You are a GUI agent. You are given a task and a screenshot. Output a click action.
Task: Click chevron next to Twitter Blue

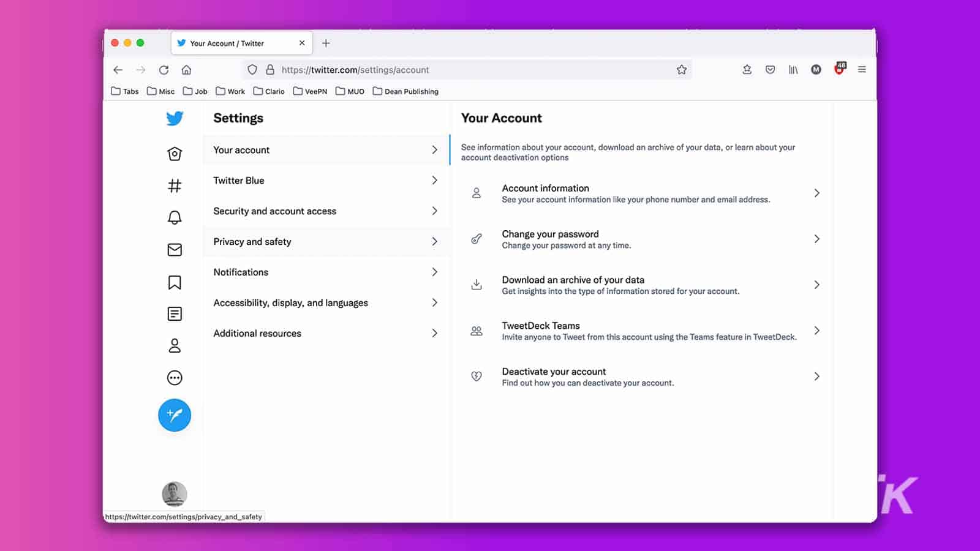pos(435,181)
